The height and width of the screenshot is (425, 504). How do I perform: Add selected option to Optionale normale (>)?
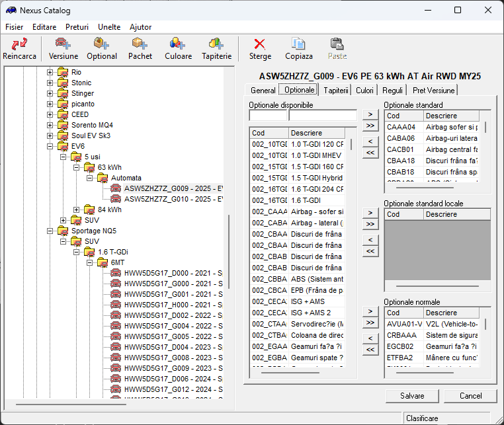click(370, 311)
